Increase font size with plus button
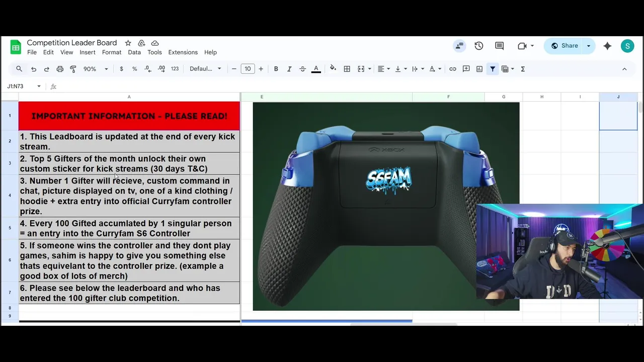The image size is (644, 362). click(x=261, y=69)
